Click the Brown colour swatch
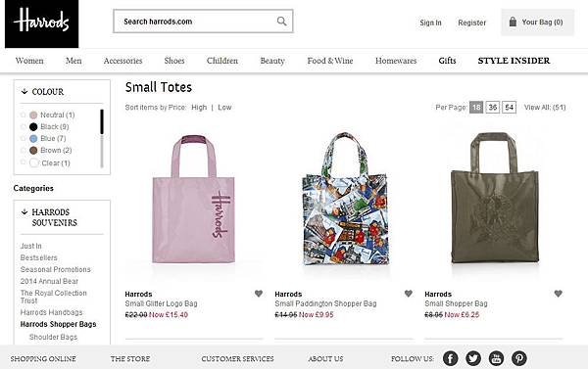 click(33, 150)
